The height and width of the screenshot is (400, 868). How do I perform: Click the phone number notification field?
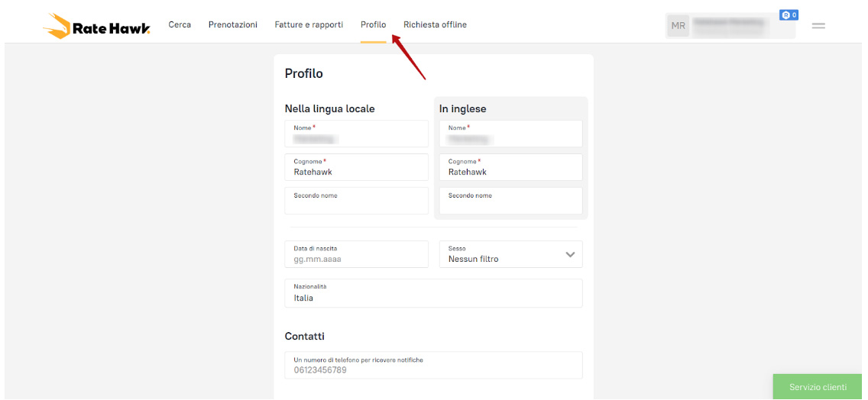click(x=432, y=366)
